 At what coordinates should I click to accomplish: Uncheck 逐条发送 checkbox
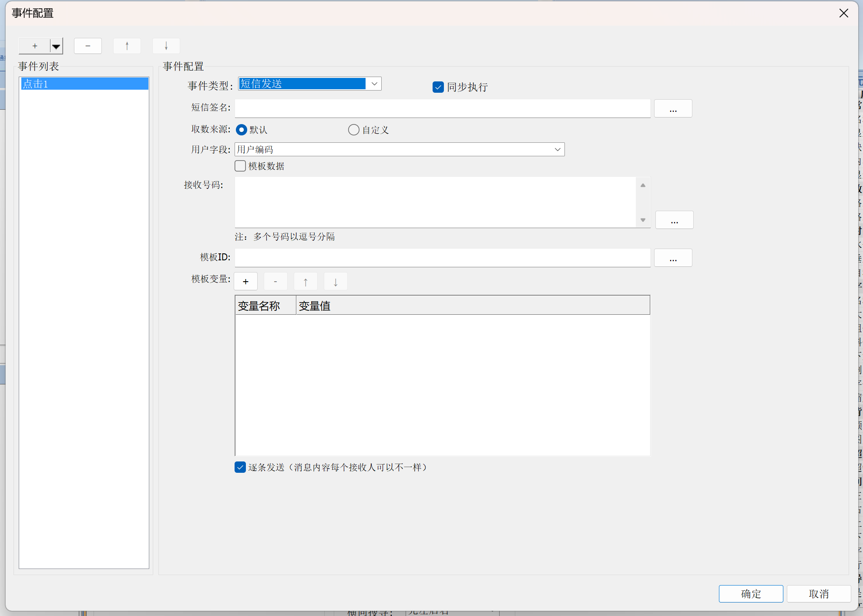[240, 467]
